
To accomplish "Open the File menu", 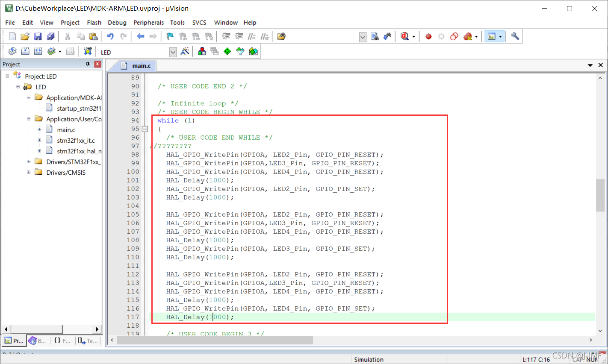I will click(10, 23).
